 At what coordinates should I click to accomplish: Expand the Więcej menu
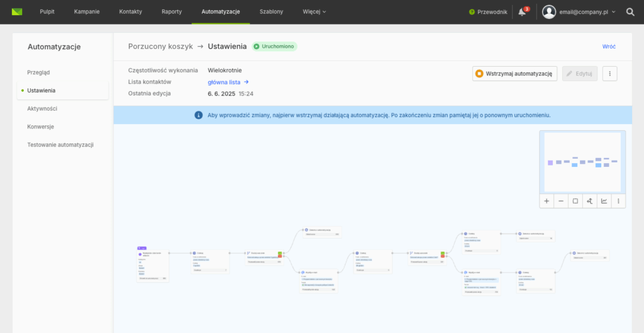click(314, 12)
